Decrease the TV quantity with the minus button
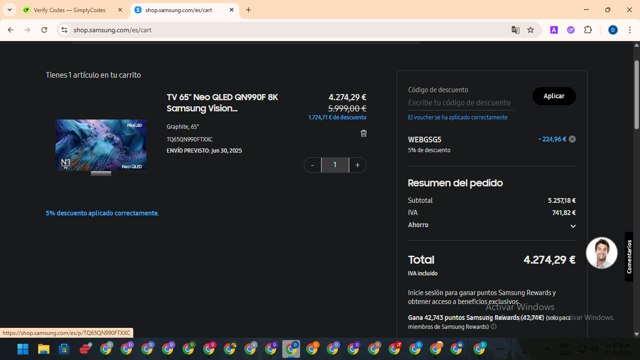The image size is (640, 360). (313, 165)
